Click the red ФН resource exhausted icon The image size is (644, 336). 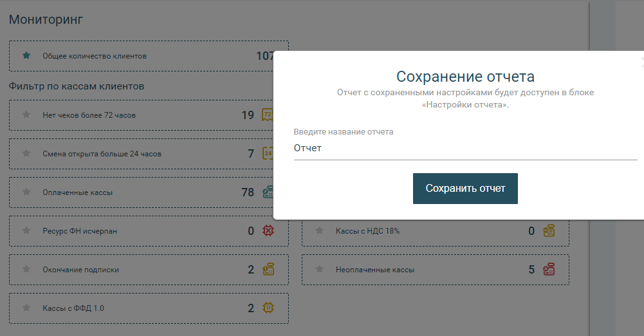(x=268, y=230)
